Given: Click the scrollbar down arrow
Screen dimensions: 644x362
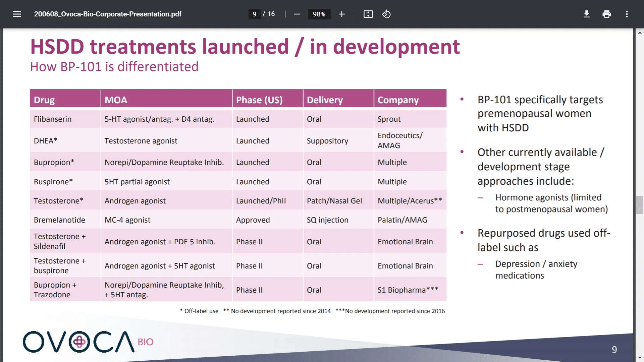Looking at the screenshot, I should click(640, 358).
